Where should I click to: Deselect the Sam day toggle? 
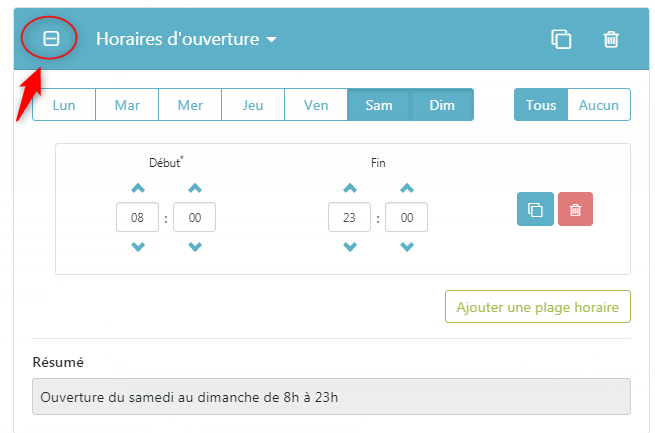(x=379, y=105)
